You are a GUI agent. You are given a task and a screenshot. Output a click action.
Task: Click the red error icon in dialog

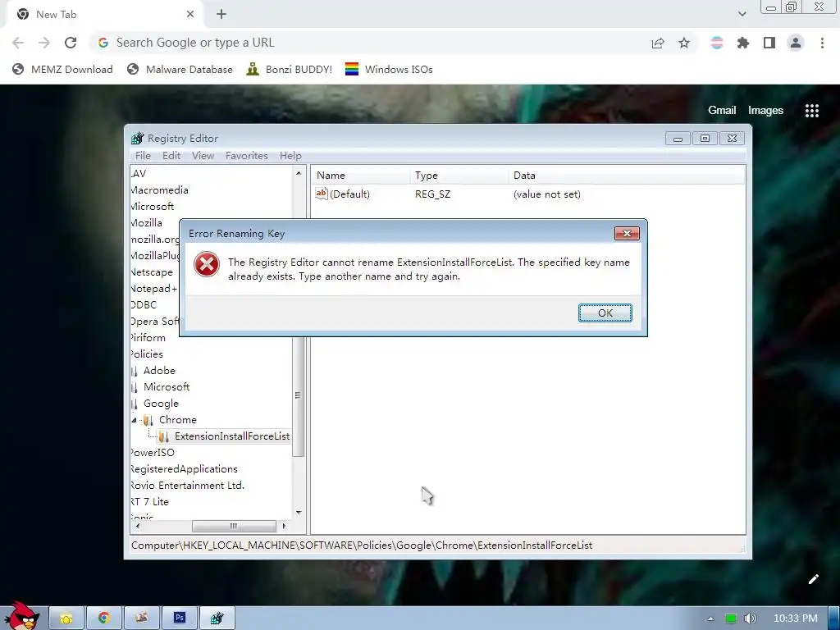point(206,264)
